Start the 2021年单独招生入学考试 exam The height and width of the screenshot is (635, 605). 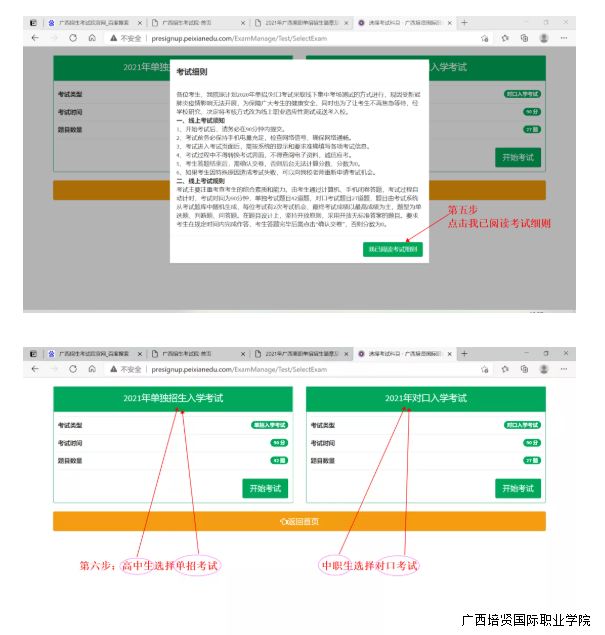pos(264,488)
